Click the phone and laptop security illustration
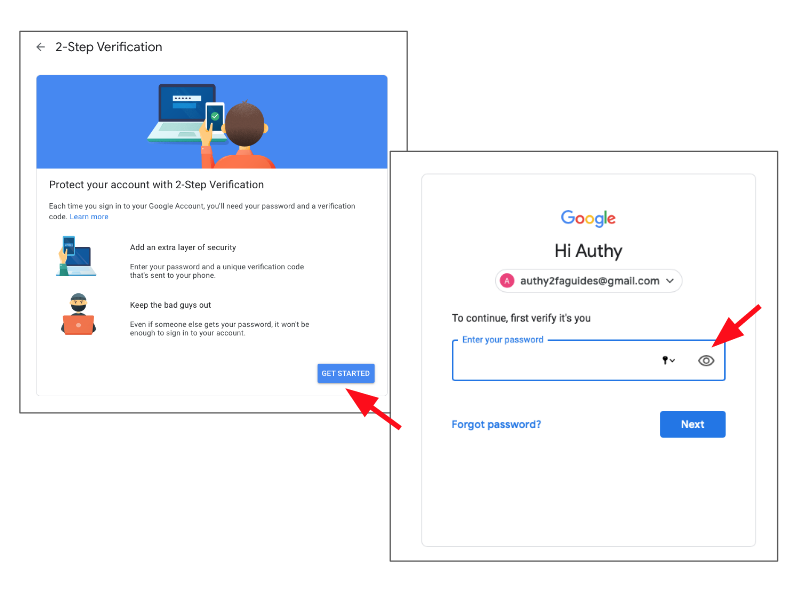The width and height of the screenshot is (811, 593). point(76,256)
